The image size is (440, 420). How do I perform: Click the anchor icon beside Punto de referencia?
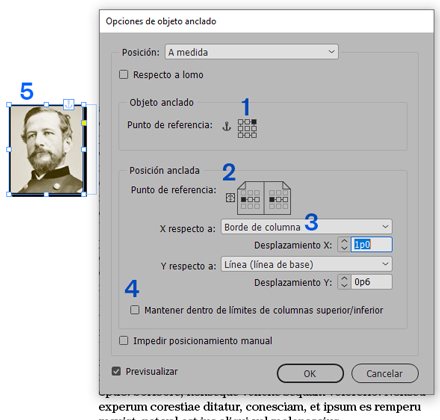(227, 127)
